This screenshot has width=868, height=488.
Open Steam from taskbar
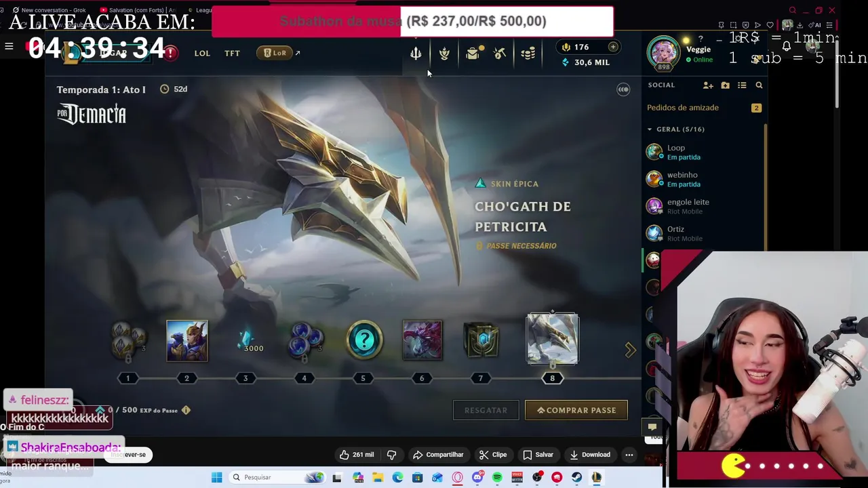click(x=576, y=477)
